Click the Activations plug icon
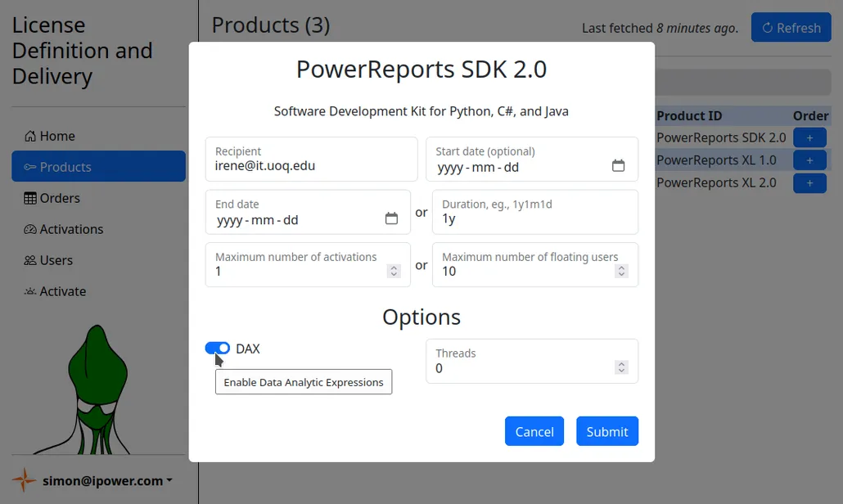Viewport: 843px width, 504px height. click(x=31, y=229)
